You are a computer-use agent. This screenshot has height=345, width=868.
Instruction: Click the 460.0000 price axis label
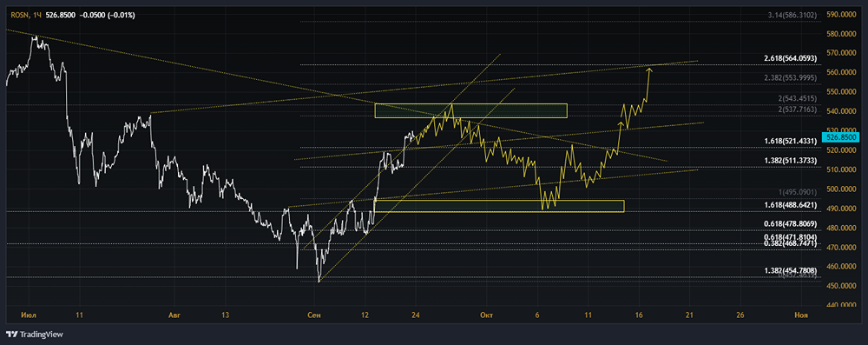(842, 266)
